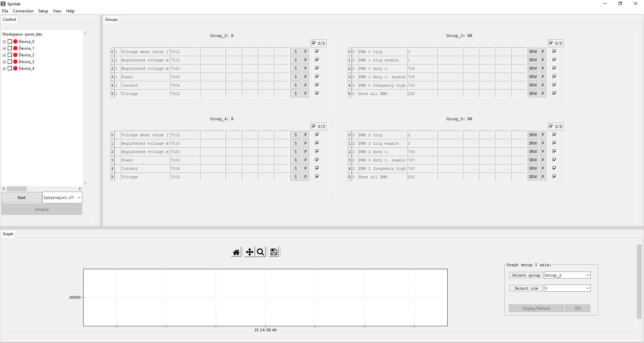644x343 pixels.
Task: Click the Display/Refresh button
Action: tap(536, 308)
